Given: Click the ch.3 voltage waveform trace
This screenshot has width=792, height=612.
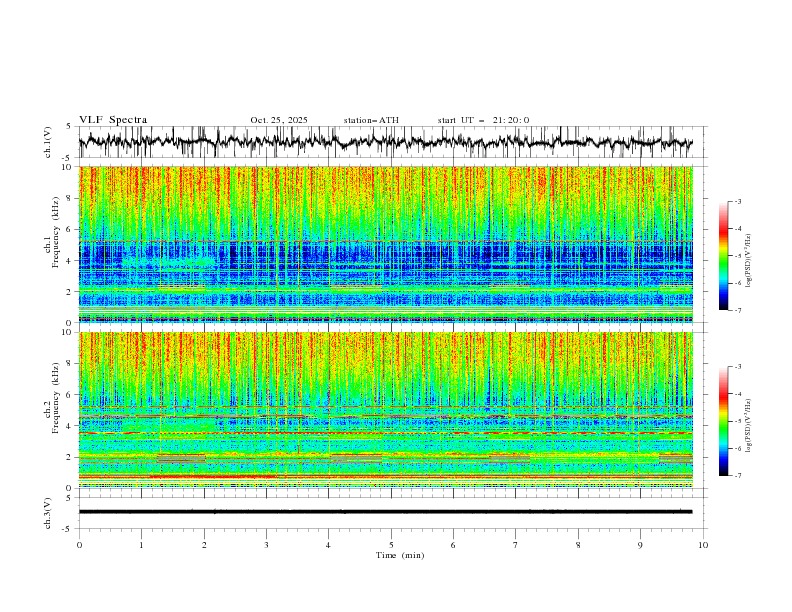Looking at the screenshot, I should [x=385, y=512].
